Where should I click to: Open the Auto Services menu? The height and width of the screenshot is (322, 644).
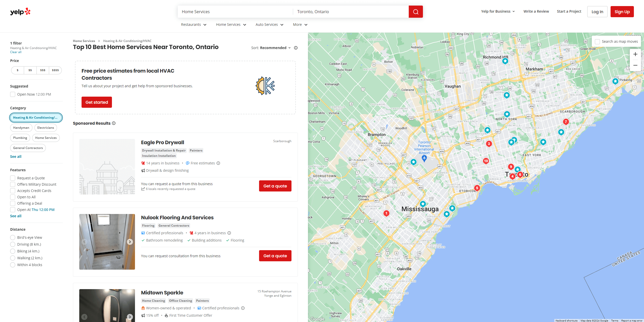point(269,25)
